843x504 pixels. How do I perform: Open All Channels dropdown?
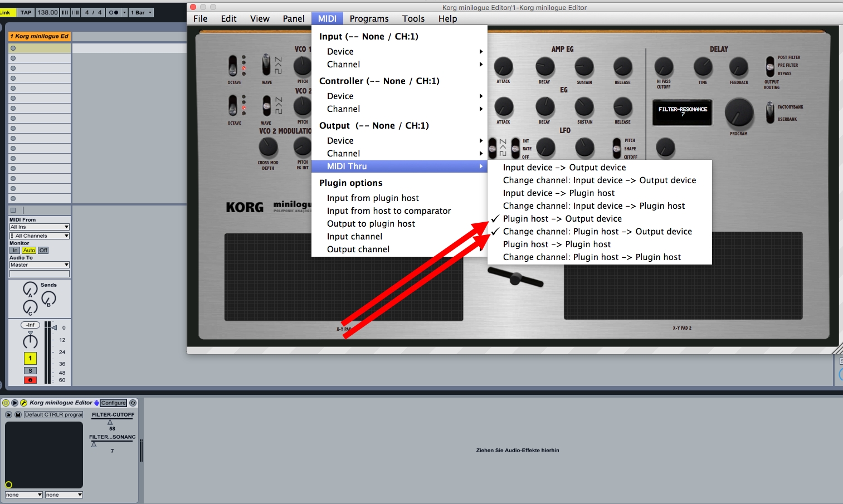(40, 236)
